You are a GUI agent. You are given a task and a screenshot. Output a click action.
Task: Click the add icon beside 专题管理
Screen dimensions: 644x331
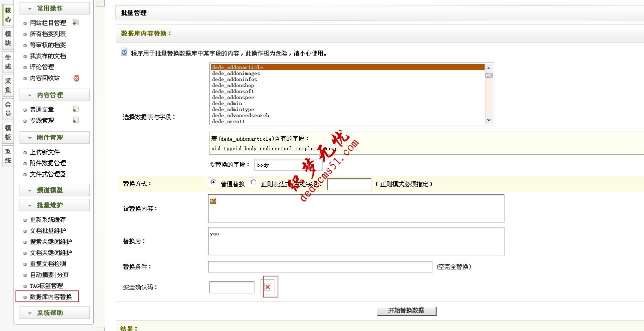(x=75, y=120)
